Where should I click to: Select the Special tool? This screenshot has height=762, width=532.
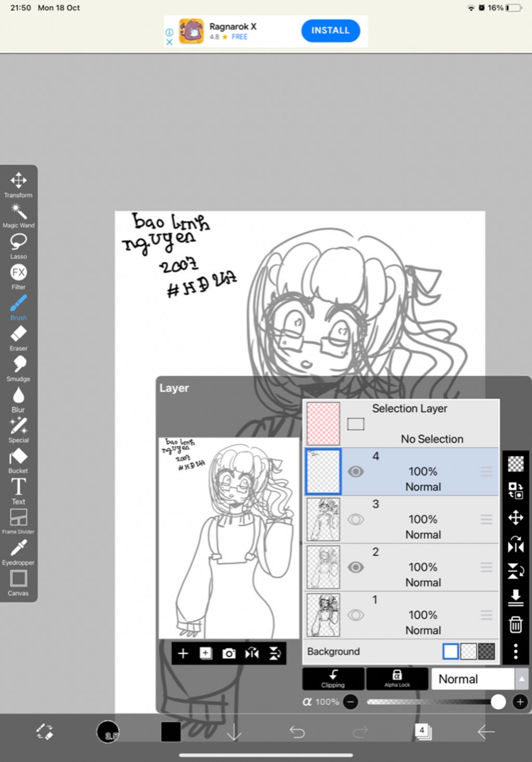(18, 430)
